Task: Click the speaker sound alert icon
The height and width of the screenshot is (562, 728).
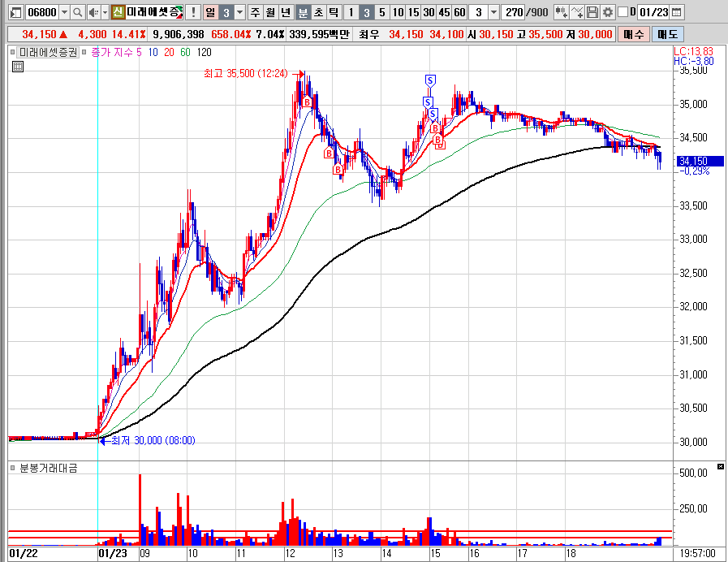Action: pyautogui.click(x=93, y=12)
